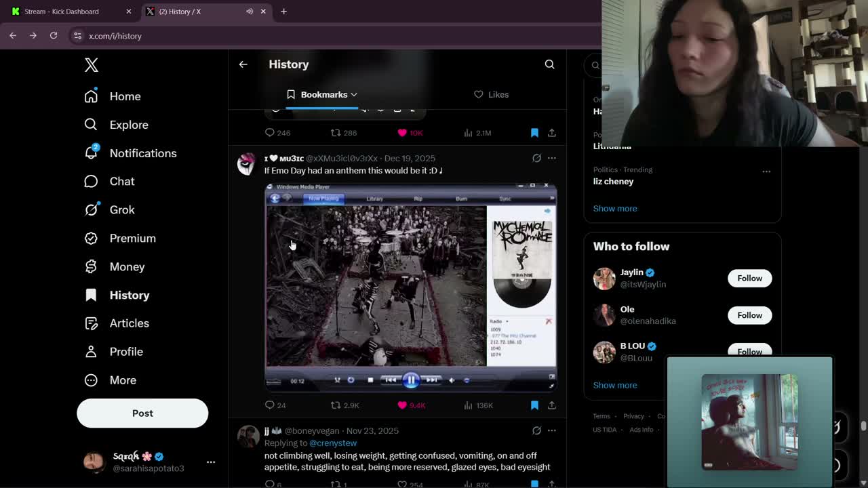This screenshot has height=488, width=868.
Task: Open the liz cheney trending topic
Action: pos(613,181)
